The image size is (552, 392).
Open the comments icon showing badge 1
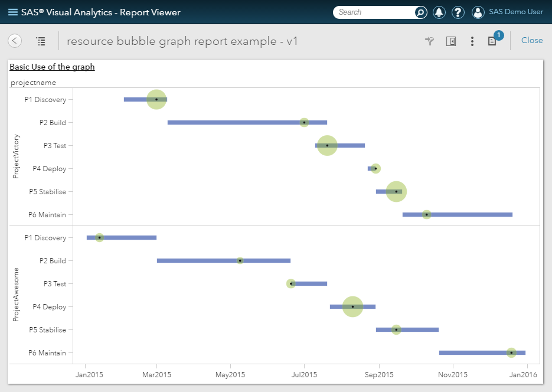[x=492, y=41]
